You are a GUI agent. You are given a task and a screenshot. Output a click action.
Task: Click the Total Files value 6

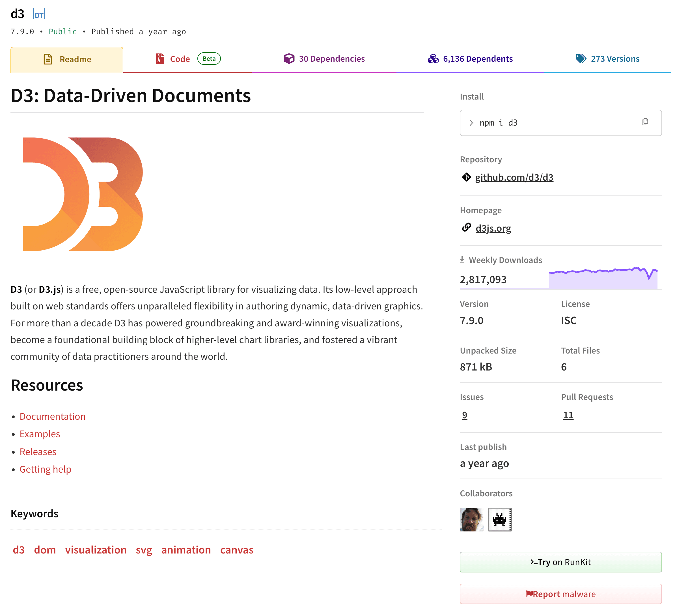[564, 367]
